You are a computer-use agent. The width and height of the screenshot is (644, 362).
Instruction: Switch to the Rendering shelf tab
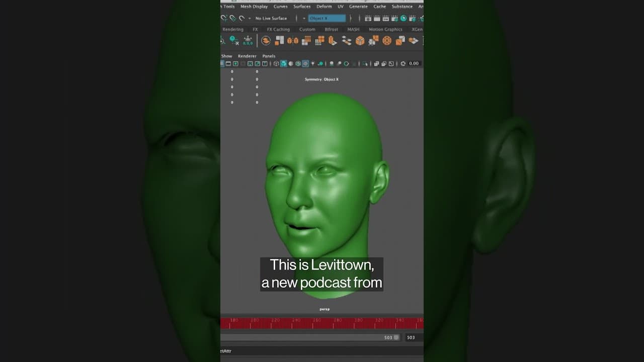(x=233, y=30)
